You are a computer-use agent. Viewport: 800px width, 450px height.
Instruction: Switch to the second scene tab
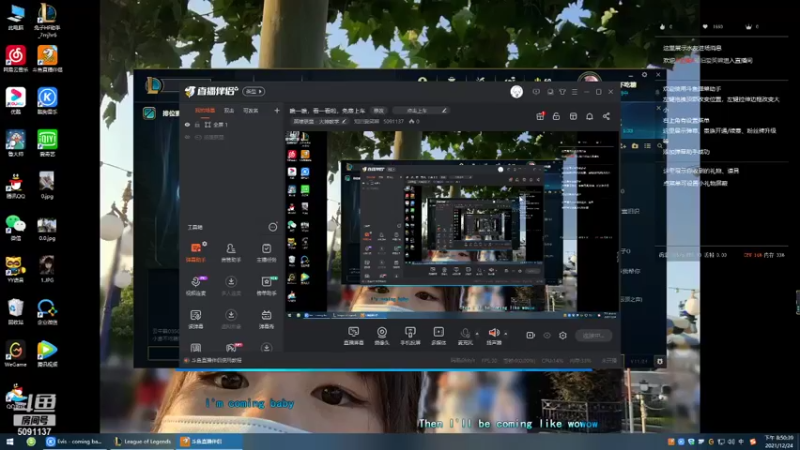(229, 110)
